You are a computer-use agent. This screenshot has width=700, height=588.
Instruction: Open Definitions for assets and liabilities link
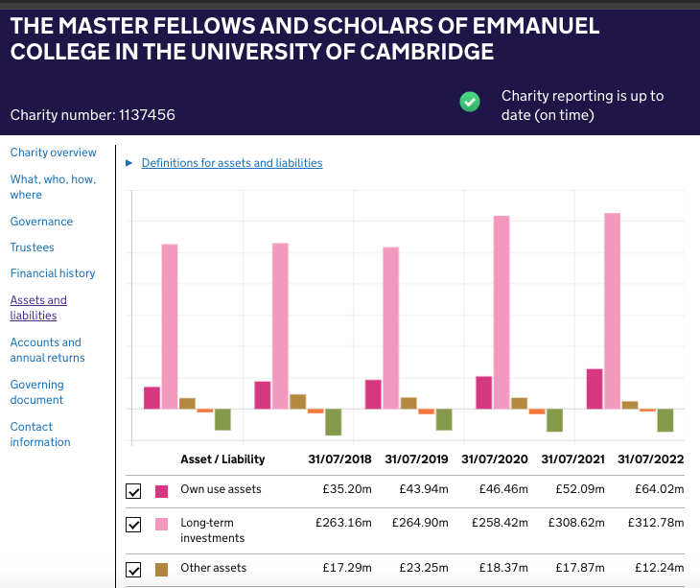pyautogui.click(x=232, y=163)
